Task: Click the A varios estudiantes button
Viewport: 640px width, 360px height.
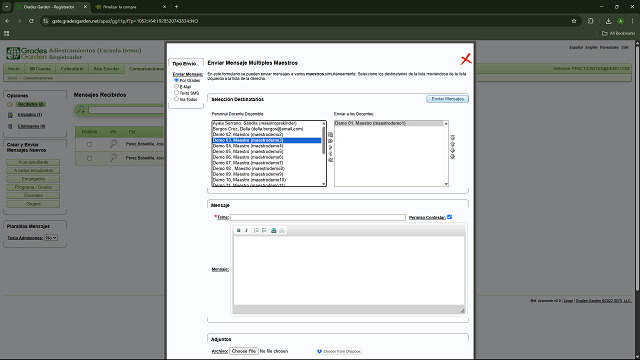Action: point(33,171)
